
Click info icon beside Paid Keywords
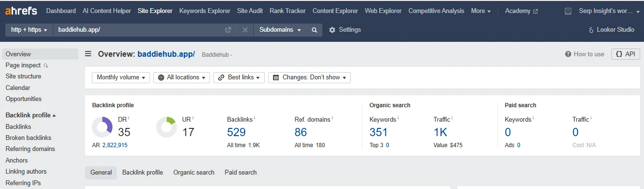coord(533,118)
